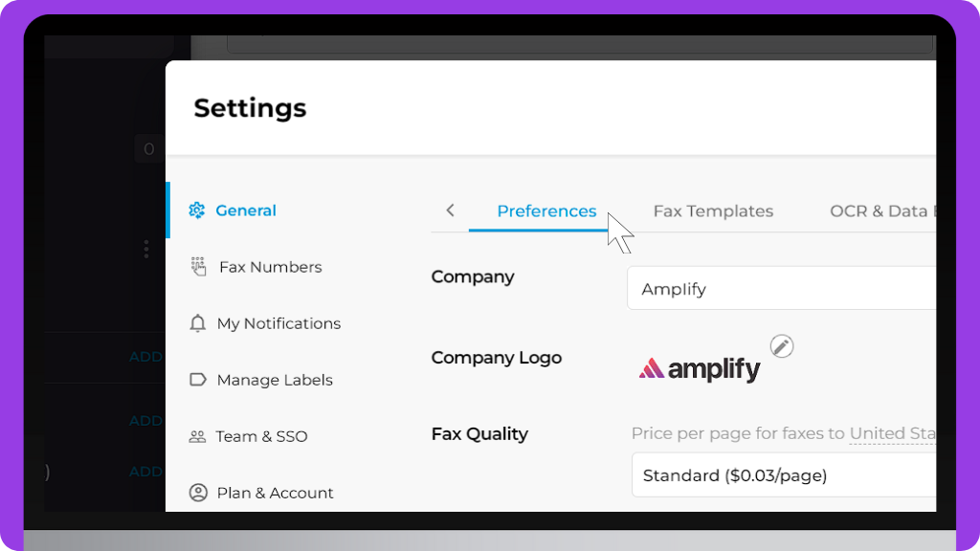Click the topmost ADD link in background
The height and width of the screenshot is (551, 980).
coord(145,357)
